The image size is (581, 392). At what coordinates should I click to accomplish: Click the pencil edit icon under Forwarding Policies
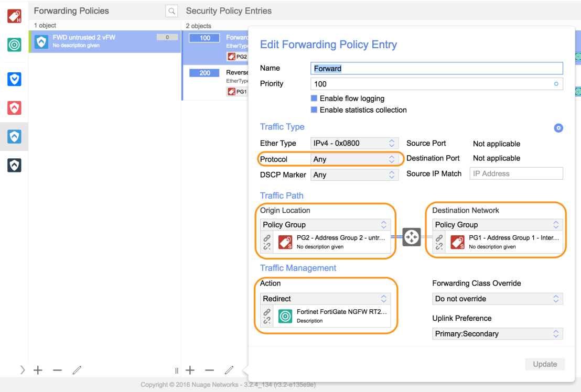pos(77,370)
